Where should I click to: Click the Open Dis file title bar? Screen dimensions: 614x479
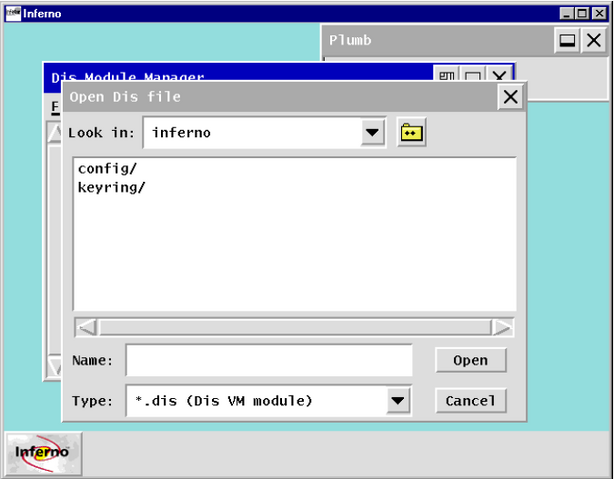click(280, 97)
